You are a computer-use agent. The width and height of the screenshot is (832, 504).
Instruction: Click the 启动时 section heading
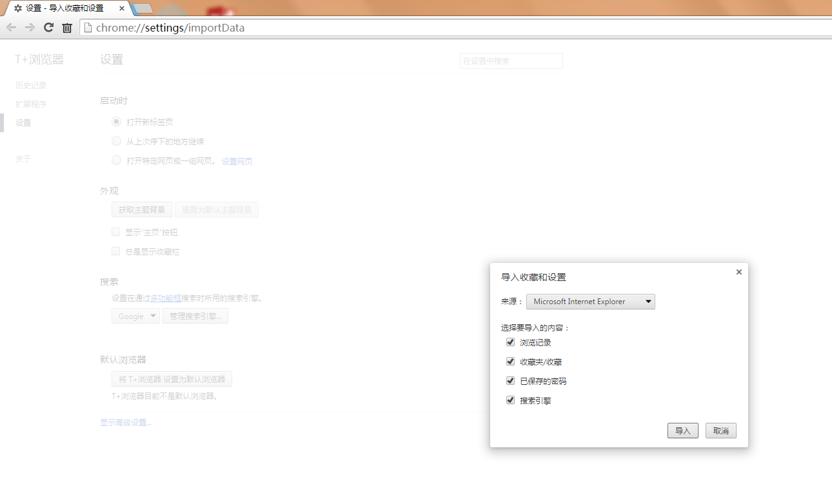pos(114,101)
